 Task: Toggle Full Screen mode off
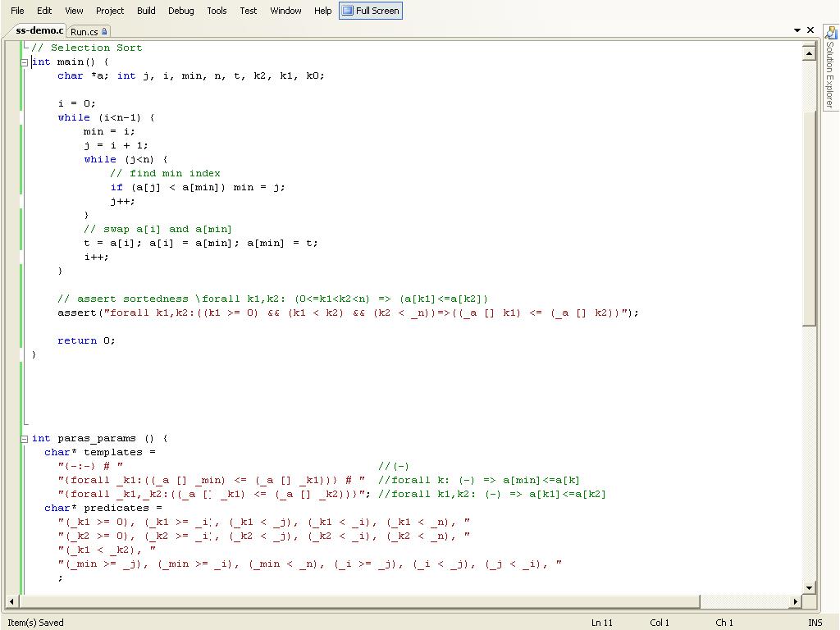point(371,11)
